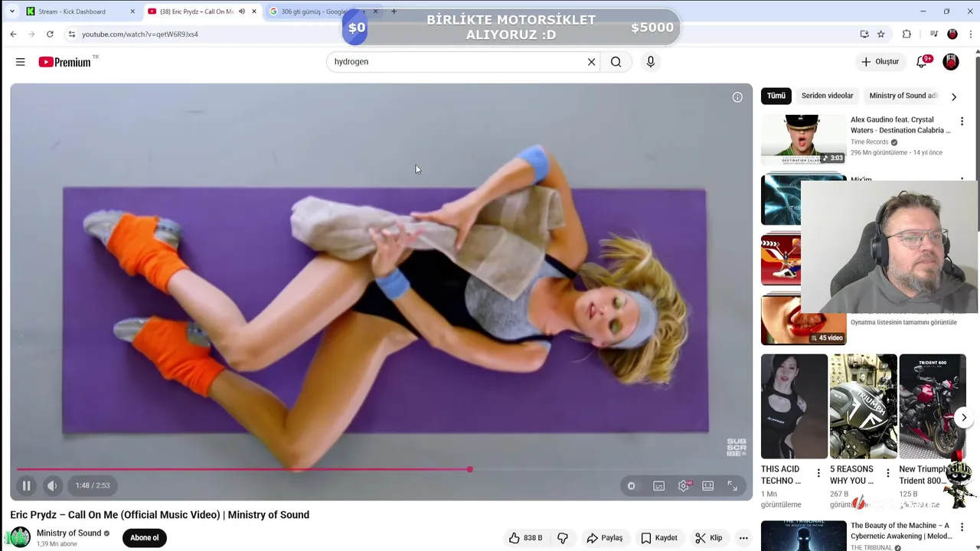Viewport: 980px width, 551px height.
Task: Open the Alex Gaudino Destination Calabria thumbnail
Action: click(x=804, y=139)
